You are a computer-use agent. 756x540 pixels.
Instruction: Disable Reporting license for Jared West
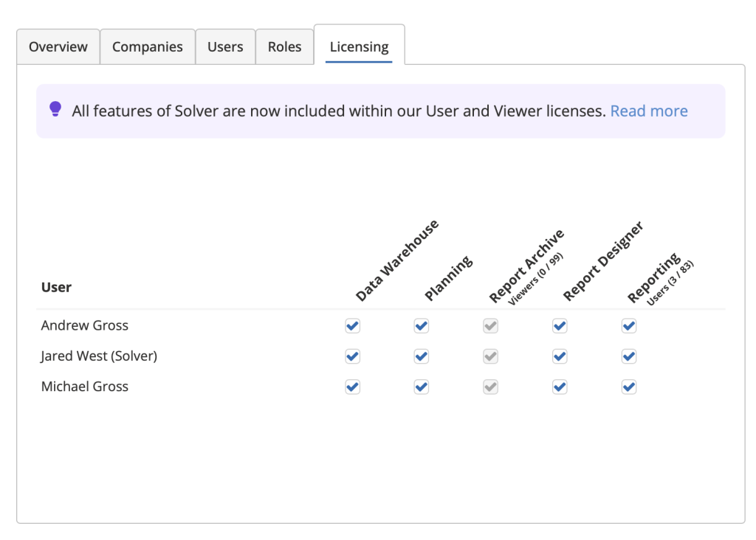pos(629,356)
